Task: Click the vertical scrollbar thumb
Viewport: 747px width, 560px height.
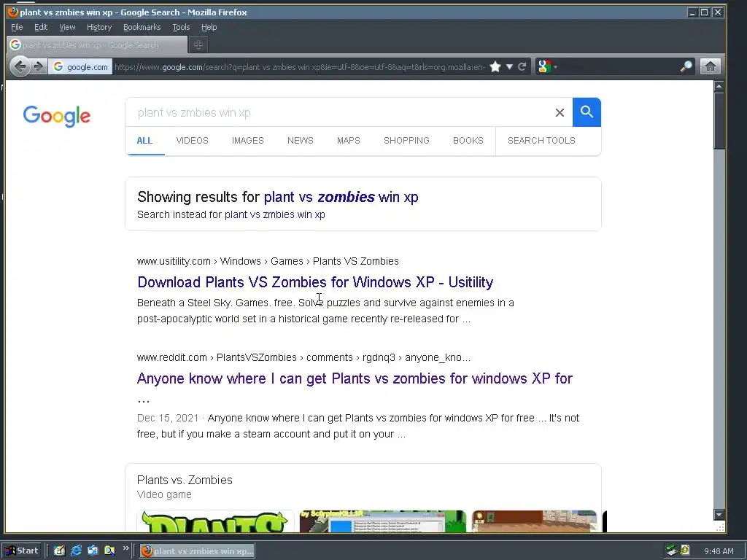Action: [719, 121]
